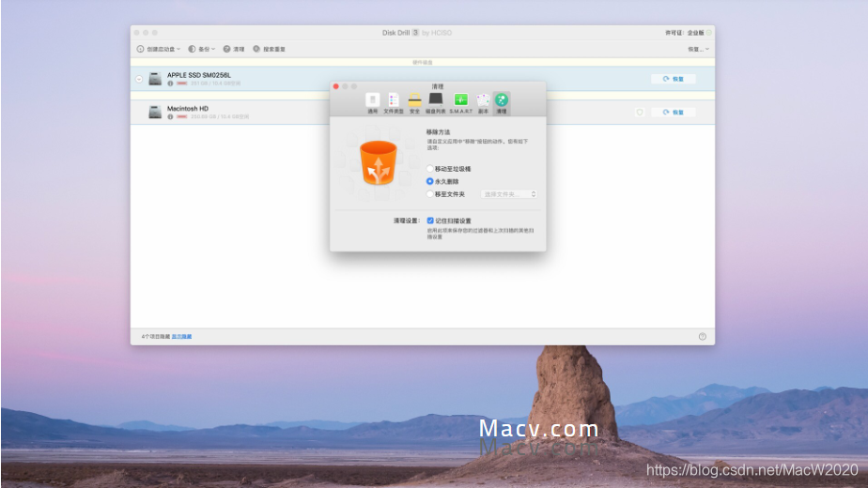Toggle the 记住扫描设置 checkbox
Image resolution: width=868 pixels, height=488 pixels.
tap(430, 221)
